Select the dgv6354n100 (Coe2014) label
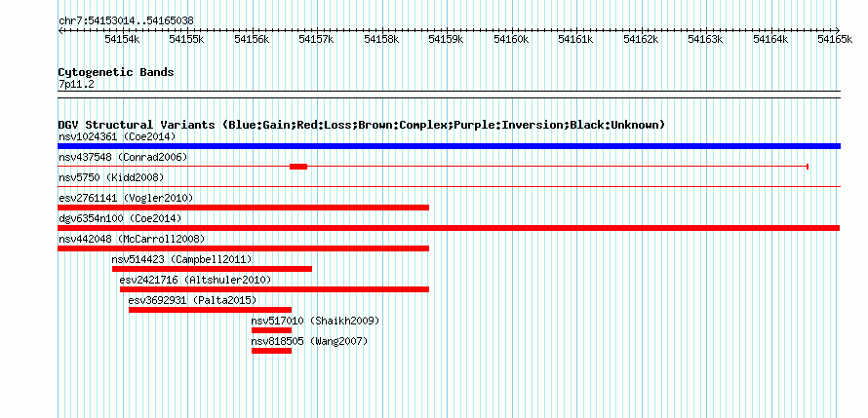This screenshot has width=868, height=418. 120,218
